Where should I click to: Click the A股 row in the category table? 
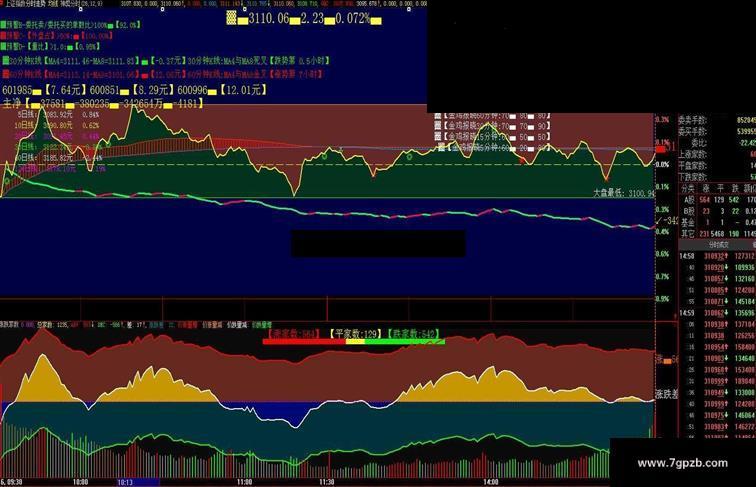[x=717, y=200]
